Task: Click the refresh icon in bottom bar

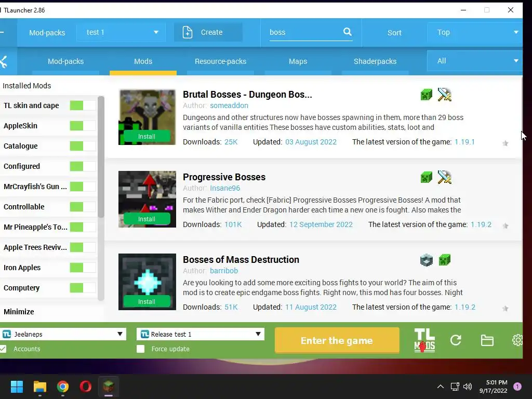Action: (x=456, y=340)
